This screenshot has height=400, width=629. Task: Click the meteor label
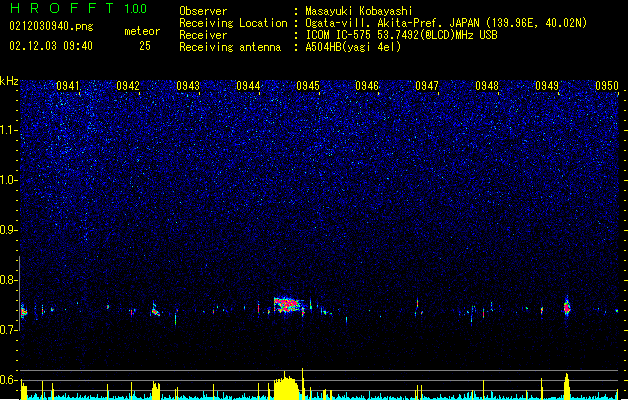pos(142,31)
